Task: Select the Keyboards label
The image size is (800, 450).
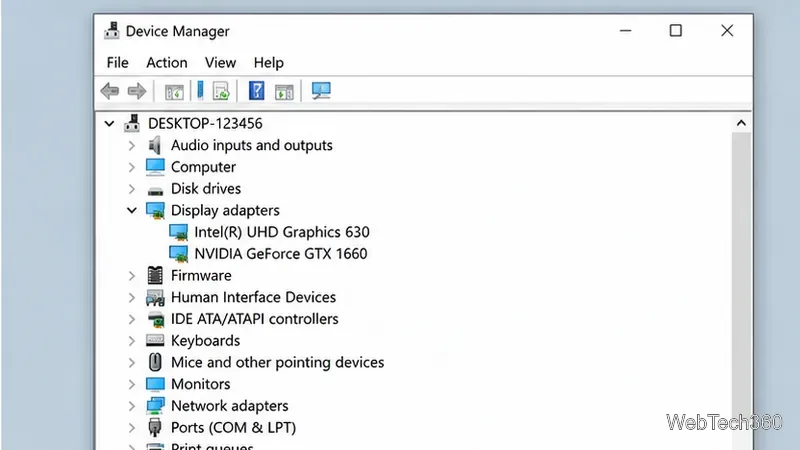Action: coord(205,341)
